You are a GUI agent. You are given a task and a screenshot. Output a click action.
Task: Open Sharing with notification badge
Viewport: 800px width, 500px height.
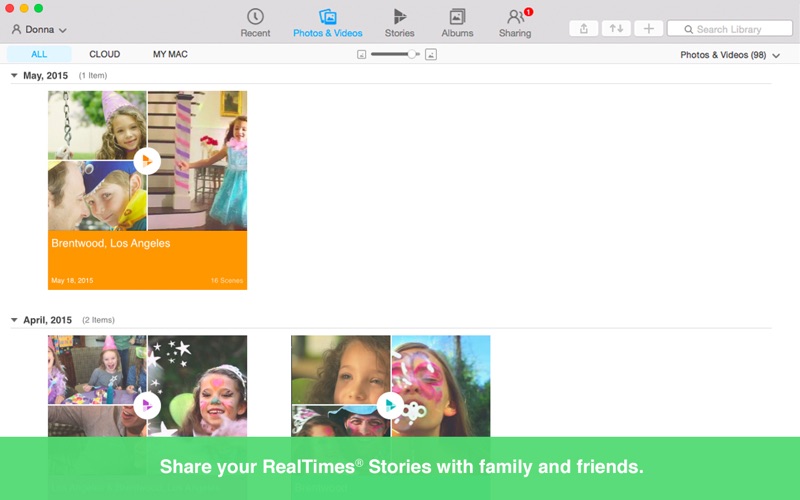click(515, 22)
